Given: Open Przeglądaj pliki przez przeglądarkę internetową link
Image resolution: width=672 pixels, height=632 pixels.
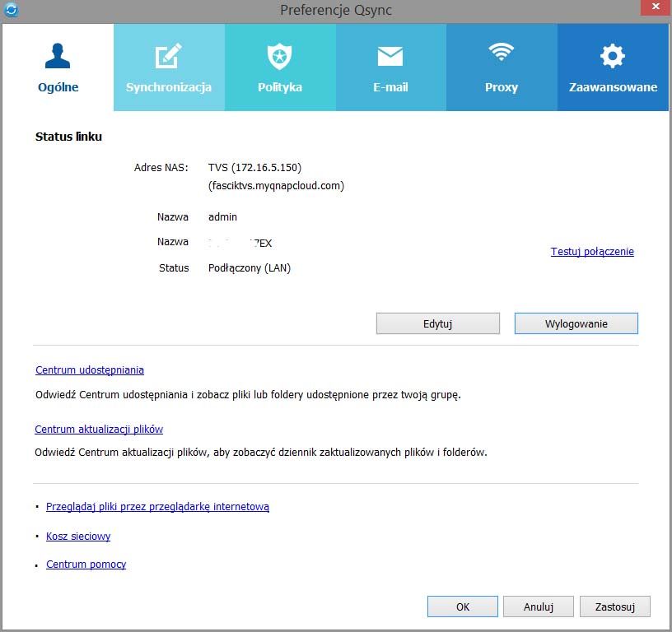Looking at the screenshot, I should (x=157, y=507).
